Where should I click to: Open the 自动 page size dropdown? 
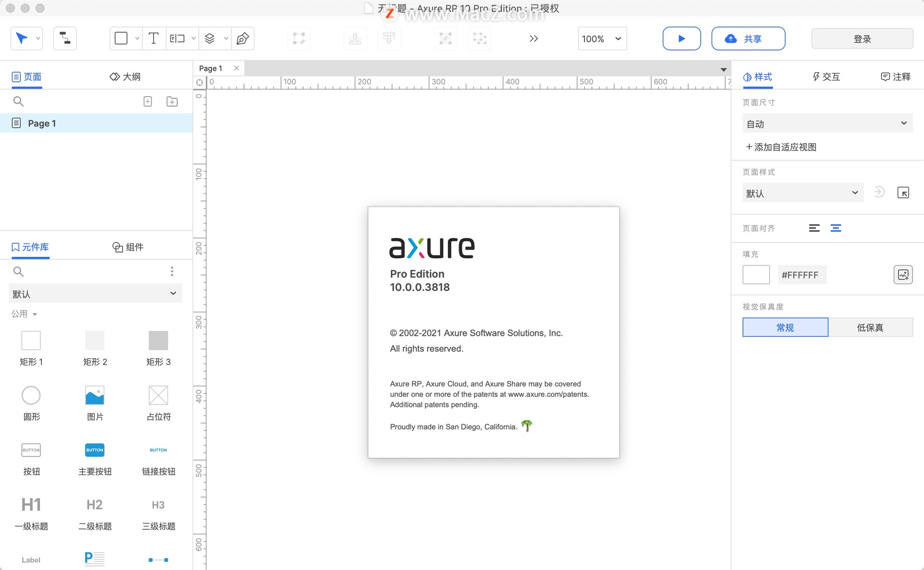point(827,123)
